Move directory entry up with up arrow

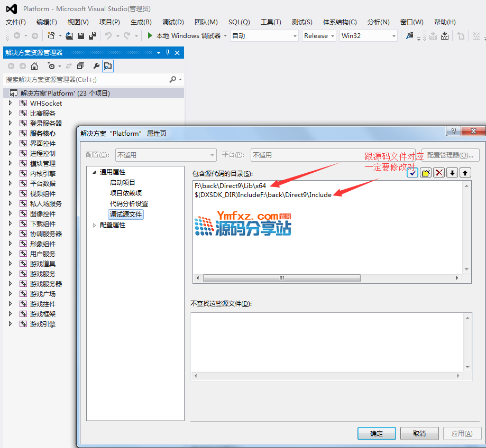465,173
